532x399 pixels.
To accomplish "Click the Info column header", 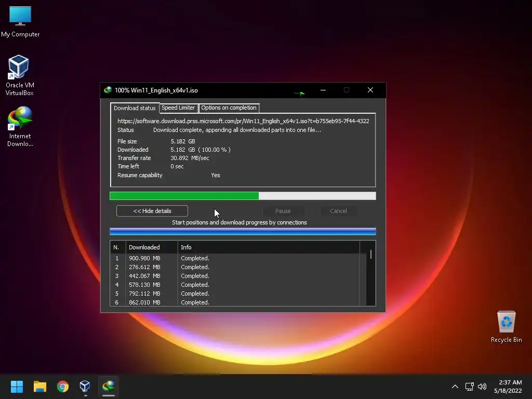I will pos(269,247).
